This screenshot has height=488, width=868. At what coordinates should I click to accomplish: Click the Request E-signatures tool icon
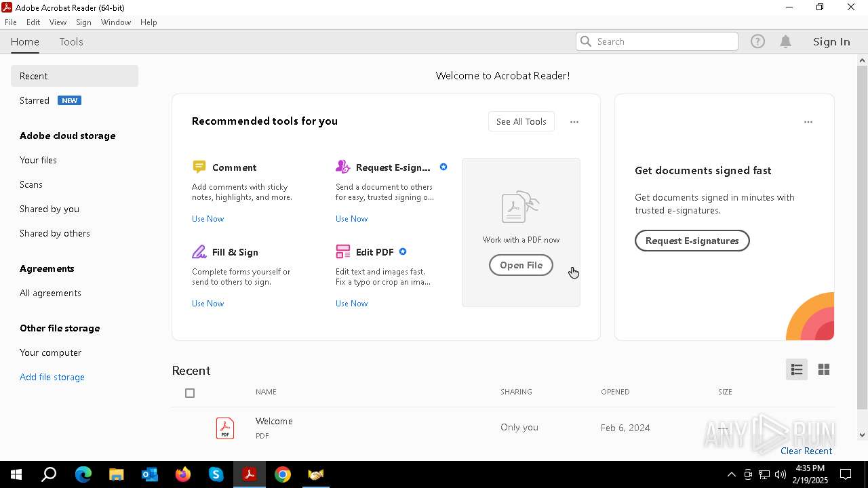(x=342, y=167)
